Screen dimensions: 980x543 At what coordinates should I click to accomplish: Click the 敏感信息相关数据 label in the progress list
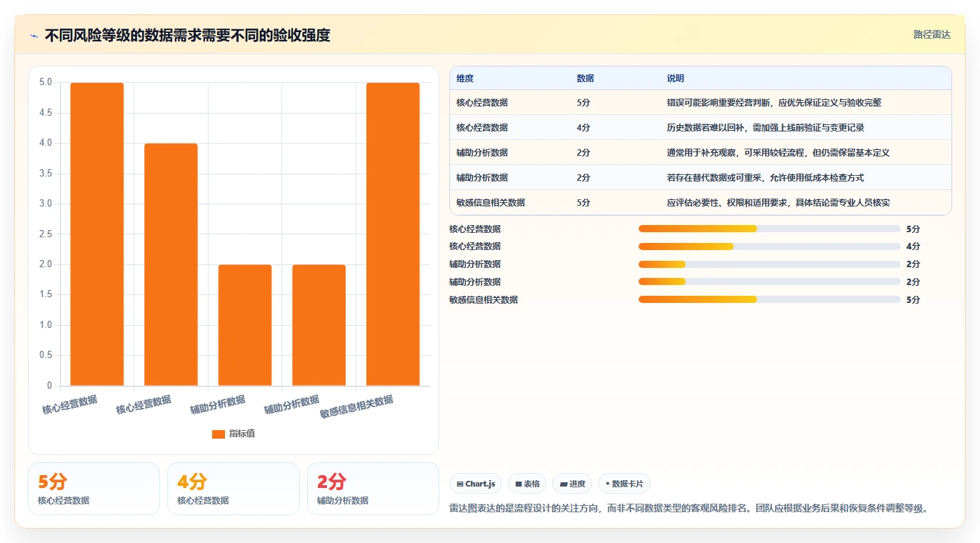tap(484, 300)
